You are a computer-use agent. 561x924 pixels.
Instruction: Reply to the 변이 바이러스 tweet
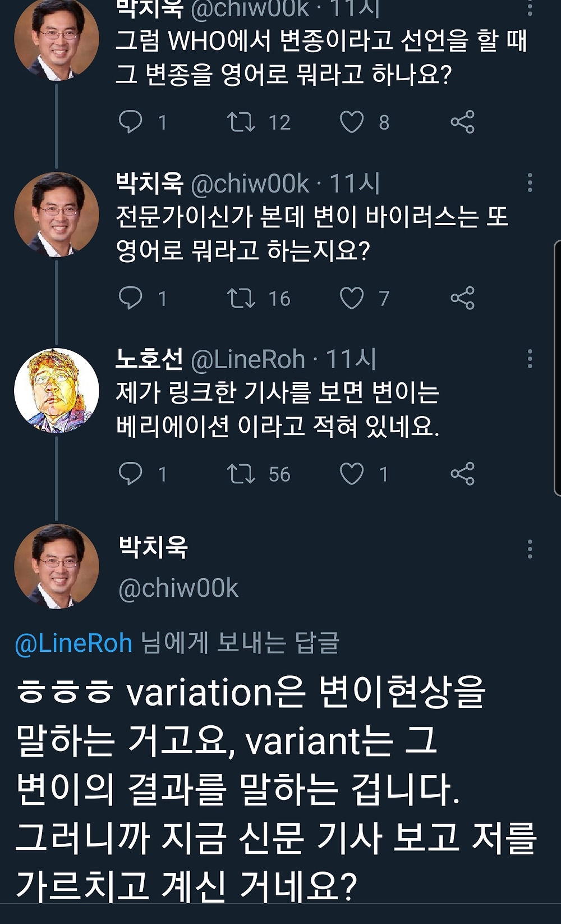131,298
